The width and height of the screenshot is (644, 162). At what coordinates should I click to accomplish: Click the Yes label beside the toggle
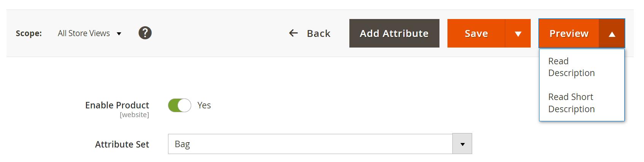204,105
